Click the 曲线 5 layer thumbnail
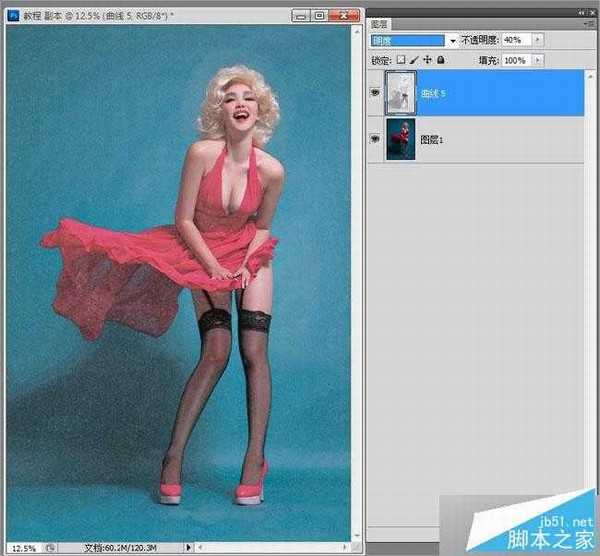Screen dimensions: 600x556 (x=401, y=93)
